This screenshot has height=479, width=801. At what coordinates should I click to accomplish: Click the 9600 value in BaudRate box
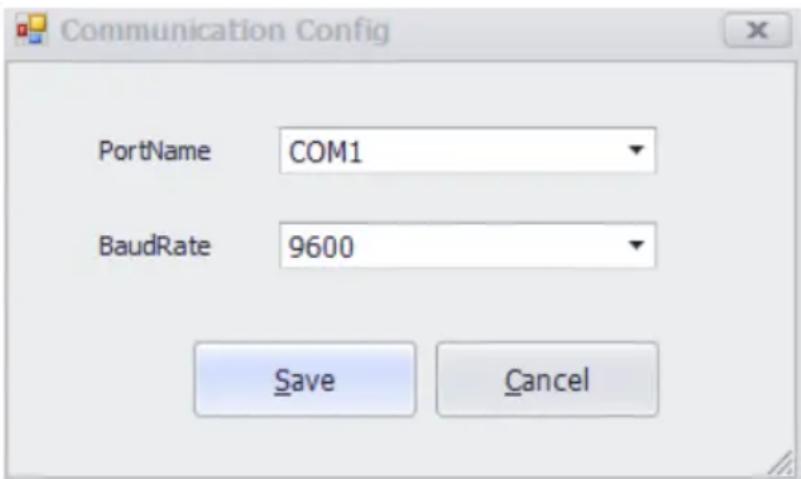tap(321, 247)
